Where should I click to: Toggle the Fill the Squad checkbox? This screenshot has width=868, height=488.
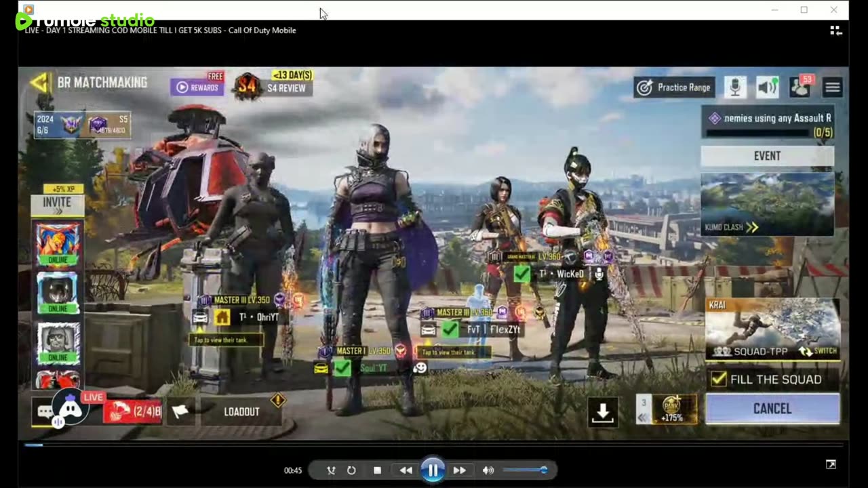click(719, 380)
